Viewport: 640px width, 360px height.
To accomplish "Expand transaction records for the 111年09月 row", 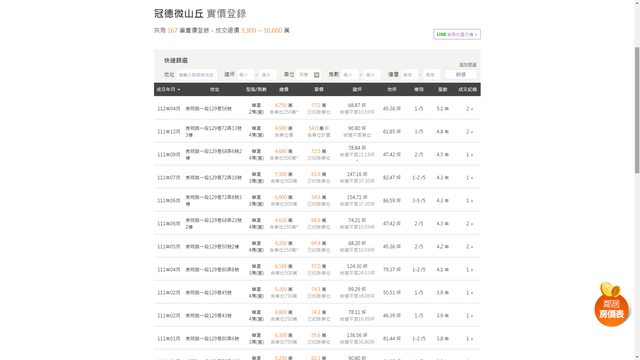I will tap(469, 155).
